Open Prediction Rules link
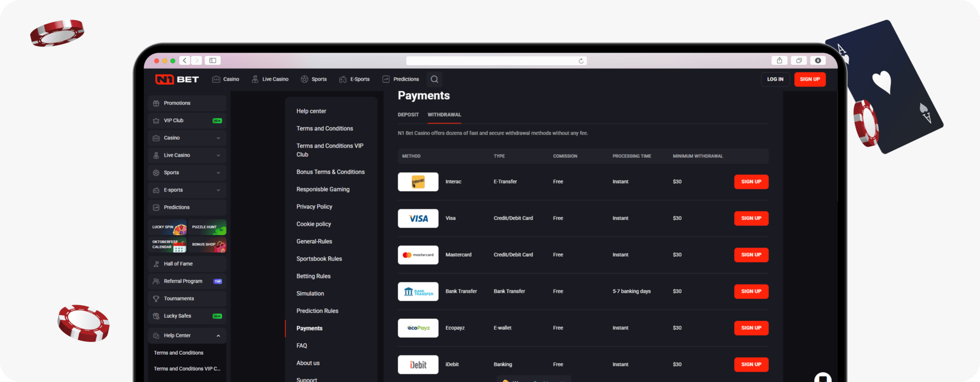Image resolution: width=980 pixels, height=382 pixels. [x=317, y=311]
